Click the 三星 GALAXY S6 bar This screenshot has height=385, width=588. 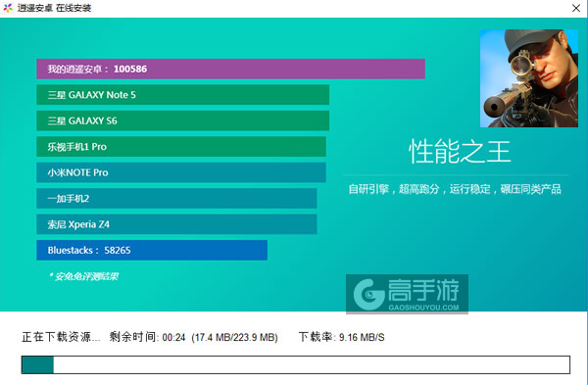(x=183, y=120)
